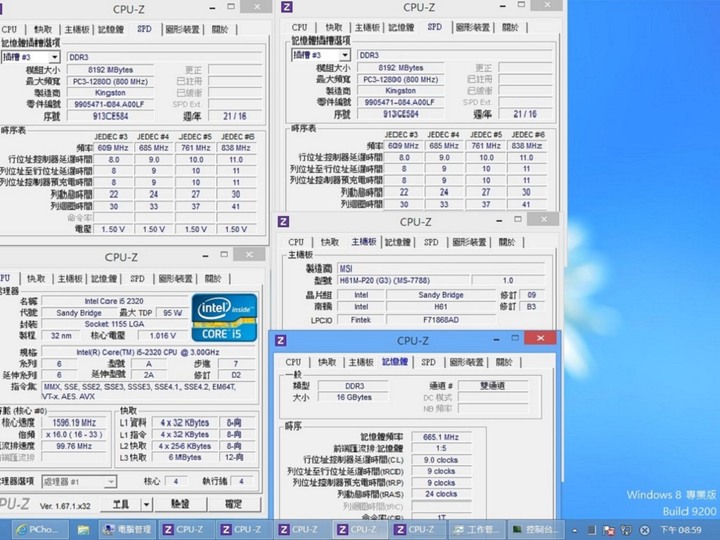Switch to 快取 tab in the CPU-info window
This screenshot has height=540, width=720.
click(x=36, y=279)
